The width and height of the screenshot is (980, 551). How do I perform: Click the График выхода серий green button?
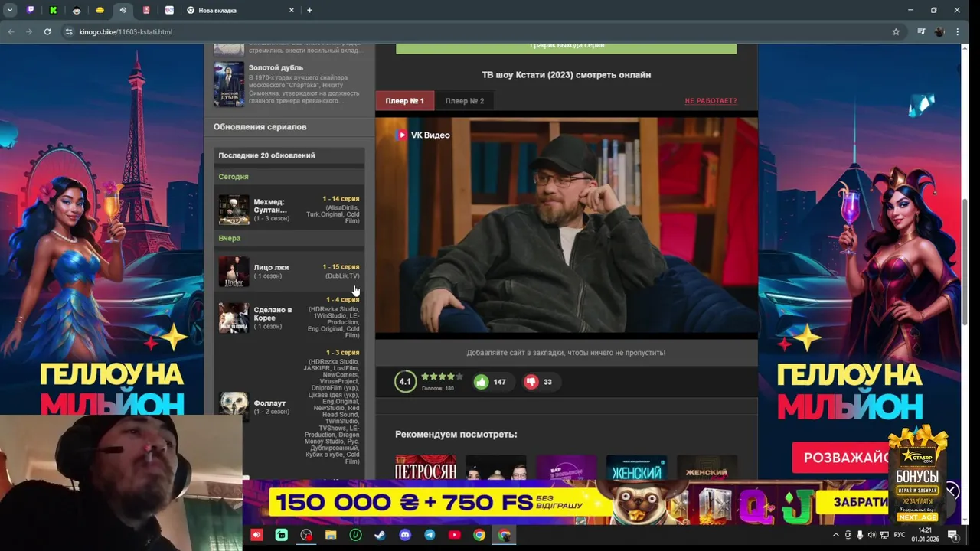coord(567,47)
